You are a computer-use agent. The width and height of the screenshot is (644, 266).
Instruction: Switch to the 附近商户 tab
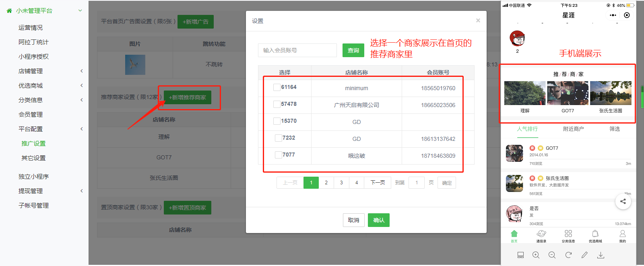coord(573,129)
